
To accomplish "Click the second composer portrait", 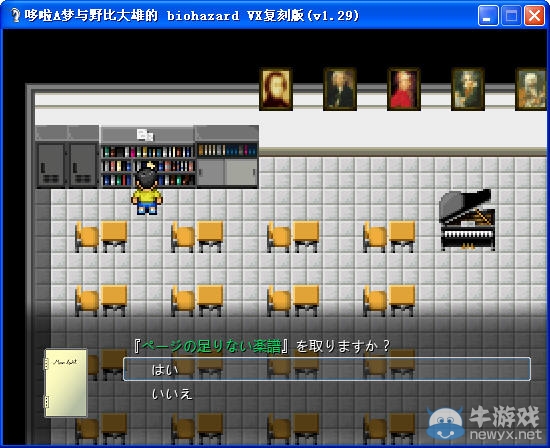I will (x=340, y=89).
